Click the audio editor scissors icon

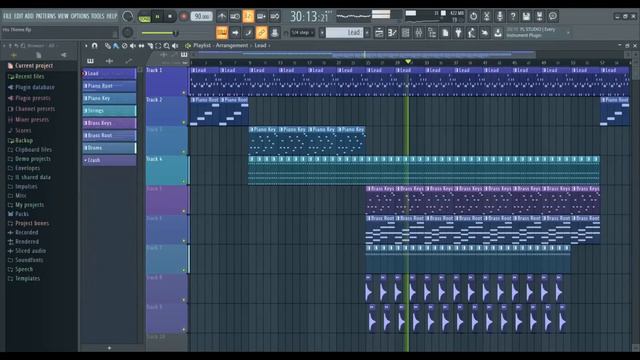click(487, 16)
